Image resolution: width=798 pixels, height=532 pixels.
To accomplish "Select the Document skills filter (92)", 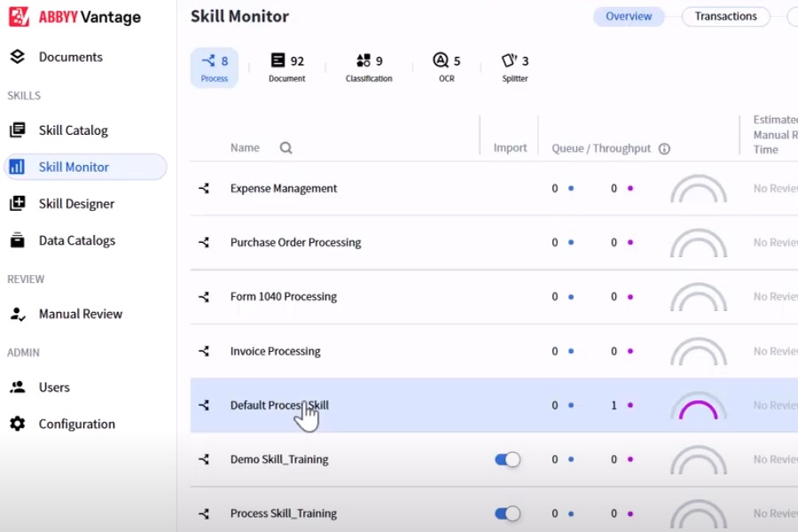I will [x=287, y=67].
